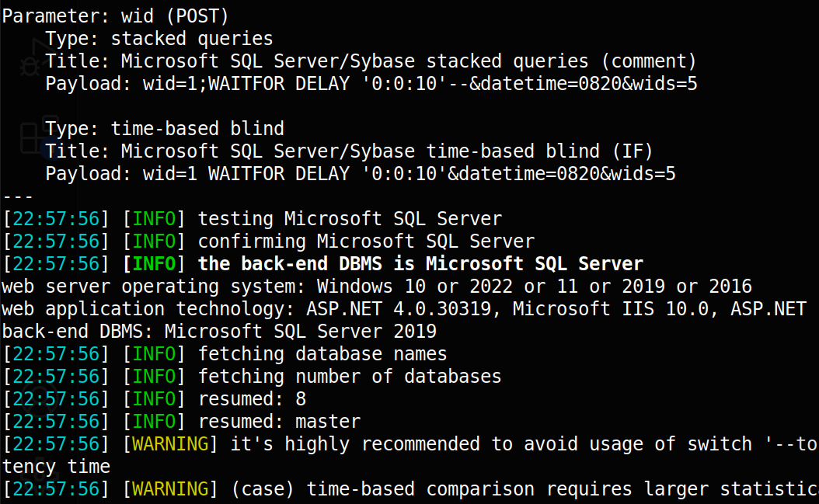Click 'fetching number of databases' log line

click(x=252, y=376)
